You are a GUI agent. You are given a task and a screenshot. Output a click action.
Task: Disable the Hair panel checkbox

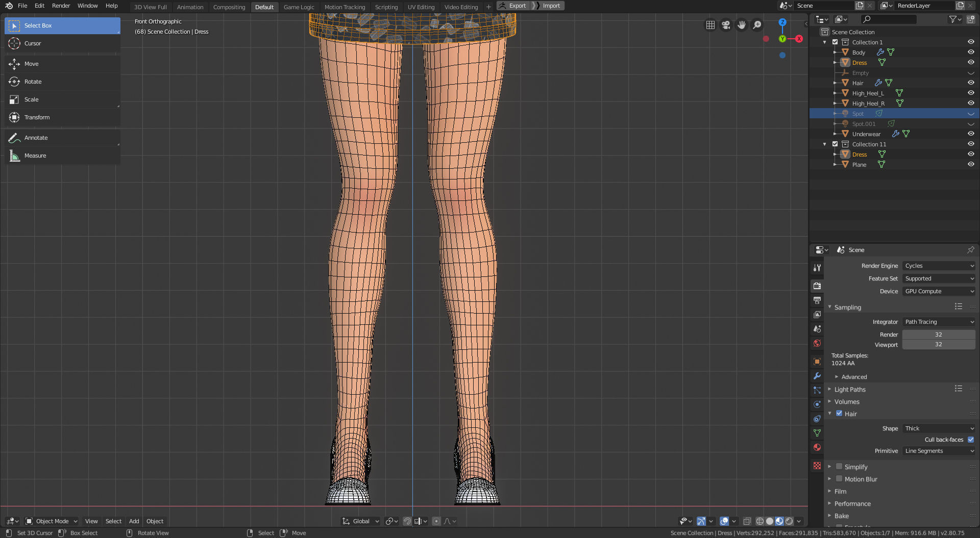coord(839,414)
